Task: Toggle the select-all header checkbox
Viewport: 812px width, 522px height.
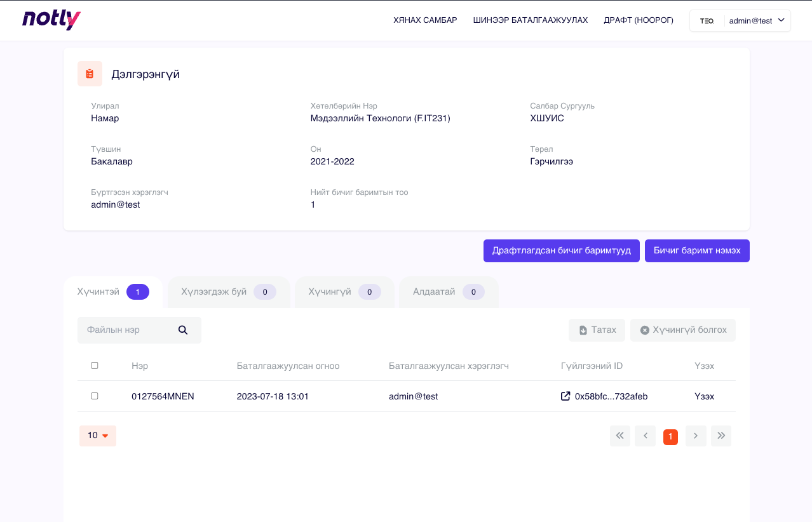Action: point(95,366)
